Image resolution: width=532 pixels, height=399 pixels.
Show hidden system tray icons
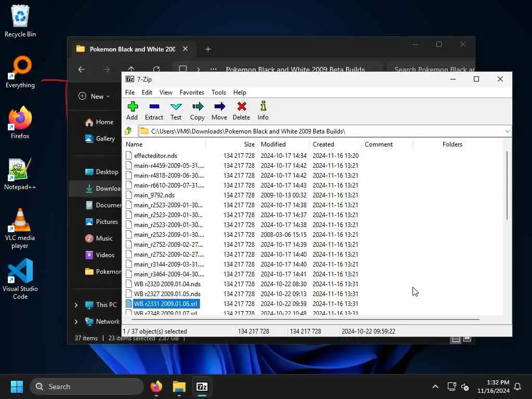(435, 387)
